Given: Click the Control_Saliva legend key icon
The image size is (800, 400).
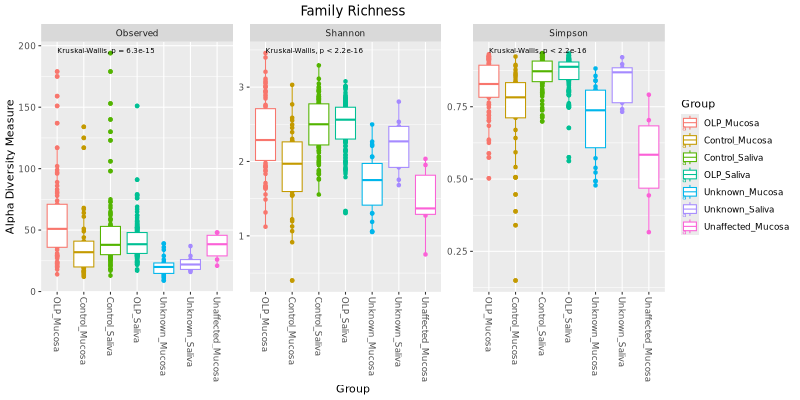Looking at the screenshot, I should pyautogui.click(x=689, y=158).
